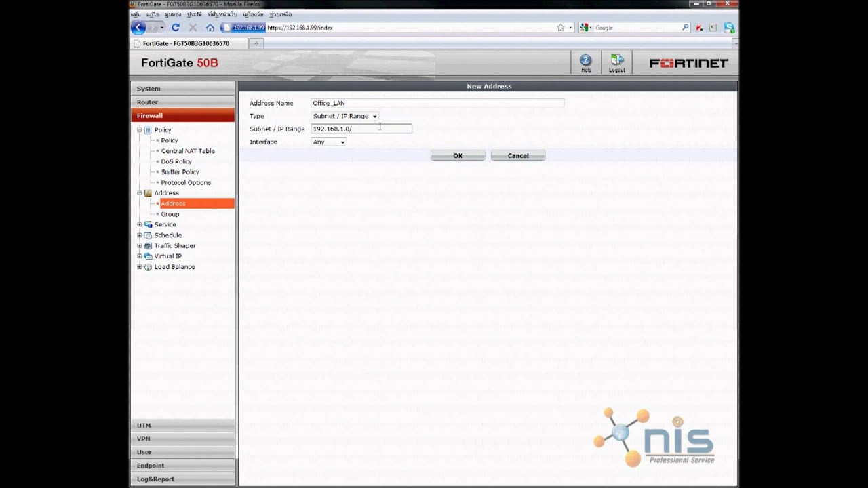Viewport: 868px width, 488px height.
Task: Open the Firewall menu section
Action: tap(182, 116)
